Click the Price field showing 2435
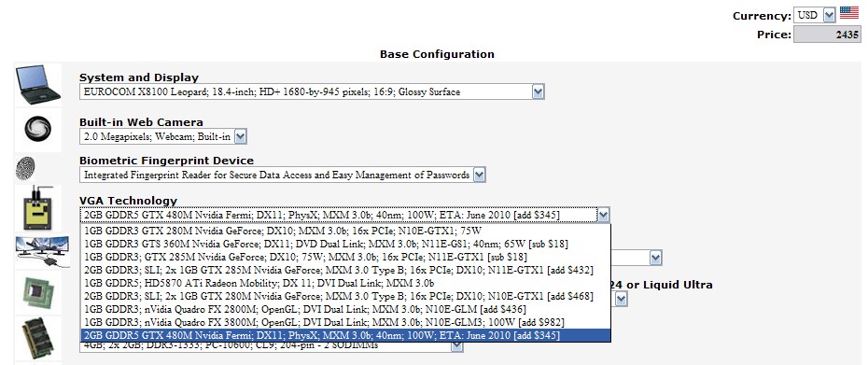Viewport: 868px width, 365px height. tap(827, 35)
